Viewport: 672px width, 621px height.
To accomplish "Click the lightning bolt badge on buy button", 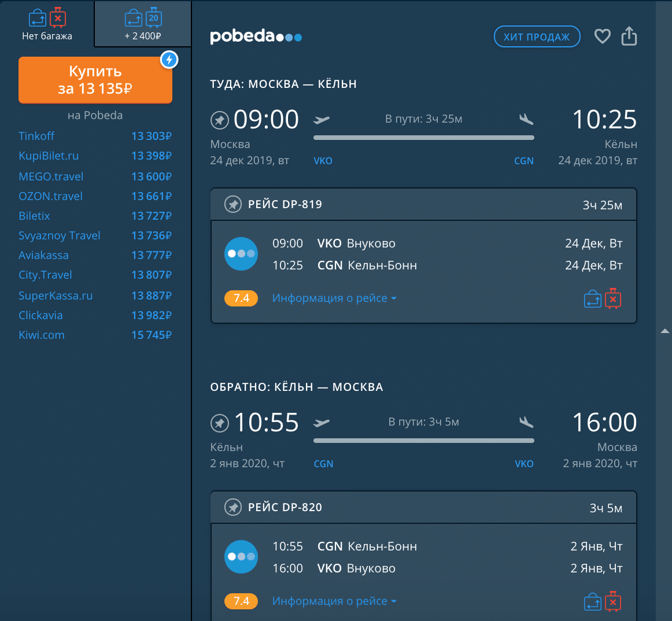I will (169, 60).
